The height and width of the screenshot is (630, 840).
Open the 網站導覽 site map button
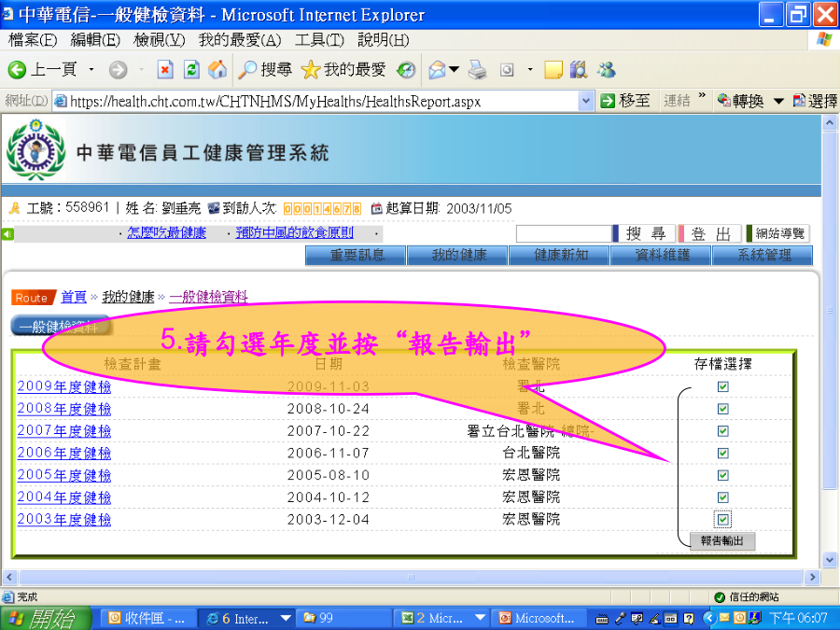777,233
